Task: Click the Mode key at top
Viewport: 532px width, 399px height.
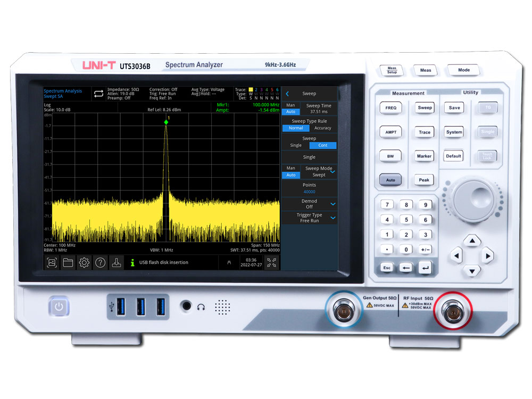Action: pyautogui.click(x=464, y=70)
